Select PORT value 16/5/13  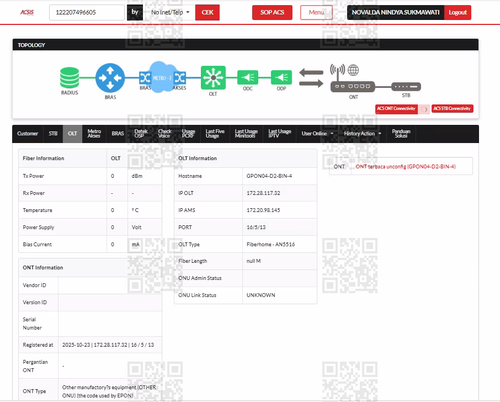[256, 227]
